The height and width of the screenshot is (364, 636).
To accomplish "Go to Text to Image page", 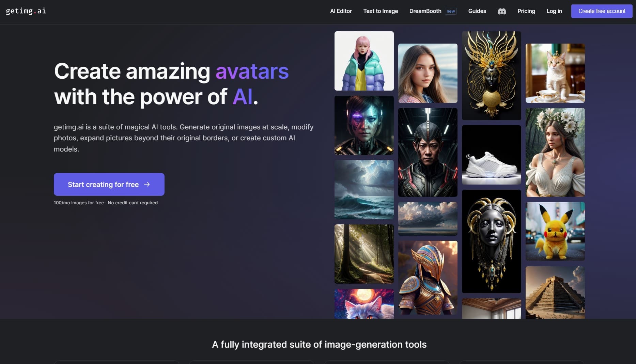I will pyautogui.click(x=381, y=11).
